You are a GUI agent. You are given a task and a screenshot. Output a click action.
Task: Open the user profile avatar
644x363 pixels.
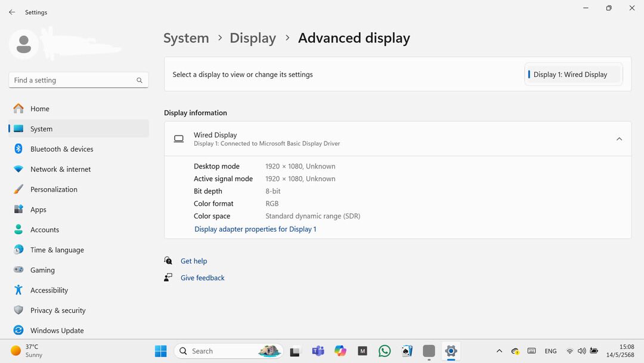pyautogui.click(x=24, y=44)
